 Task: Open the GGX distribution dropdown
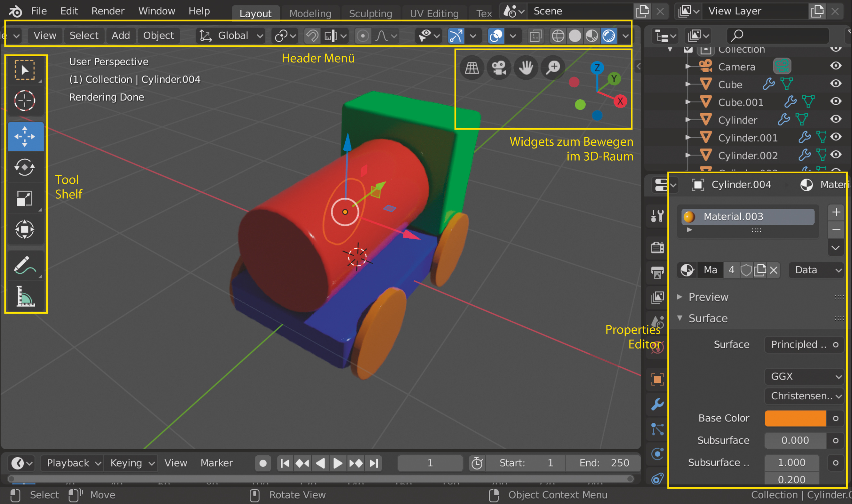[x=804, y=376]
